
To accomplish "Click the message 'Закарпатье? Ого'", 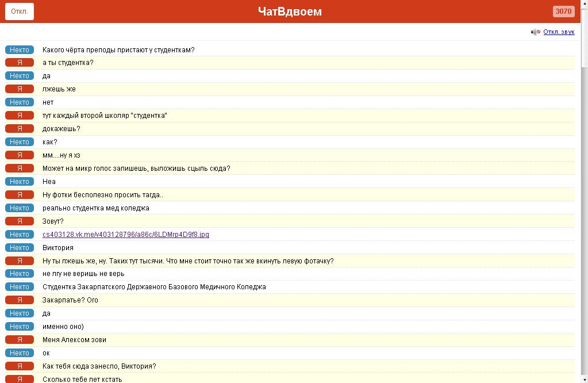I will coord(70,300).
